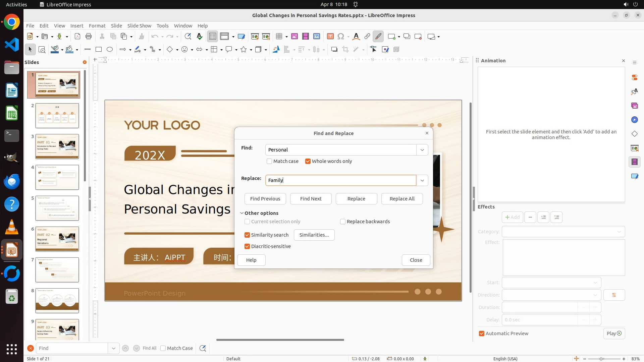Click the Print icon in toolbar
Viewport: 644px width, 362px height.
click(89, 37)
